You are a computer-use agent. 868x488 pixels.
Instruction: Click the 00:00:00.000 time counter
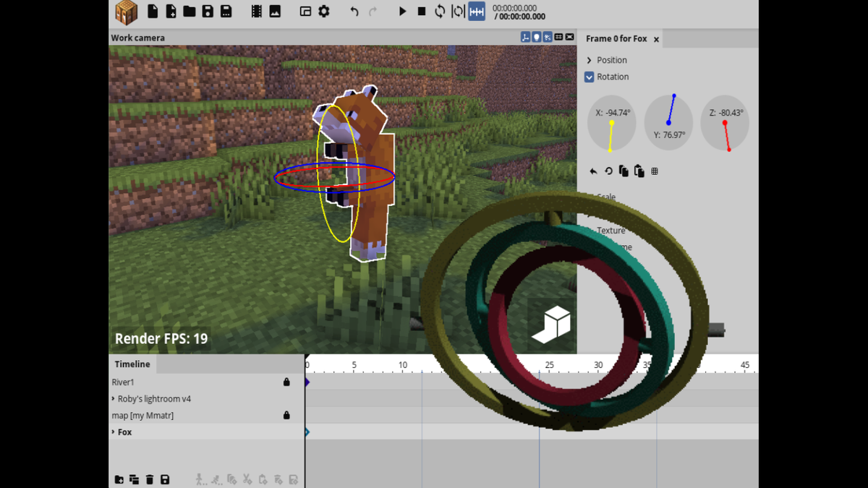point(514,8)
